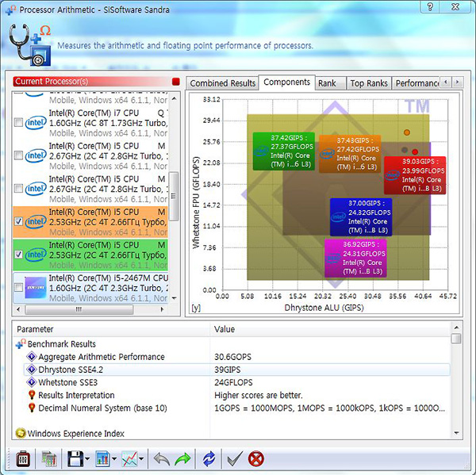
Task: Confirm with the checkmark OK icon
Action: pos(235,458)
